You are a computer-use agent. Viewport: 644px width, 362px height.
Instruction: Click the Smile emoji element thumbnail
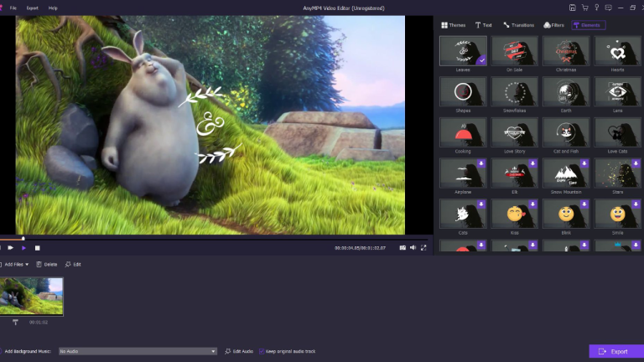point(617,214)
